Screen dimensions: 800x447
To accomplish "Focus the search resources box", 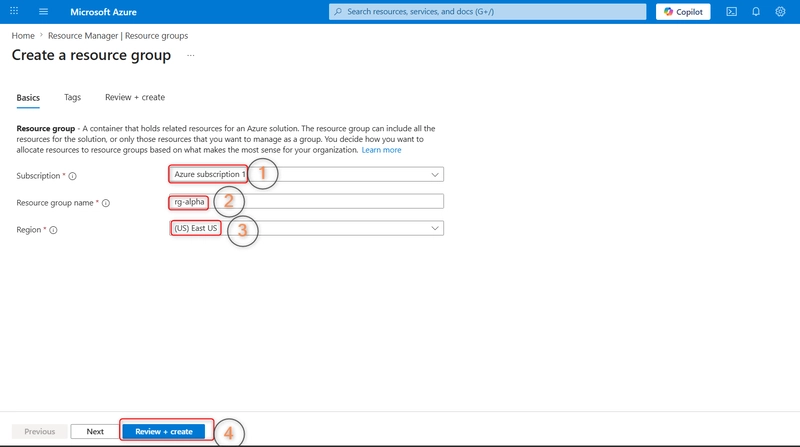I will [x=487, y=12].
